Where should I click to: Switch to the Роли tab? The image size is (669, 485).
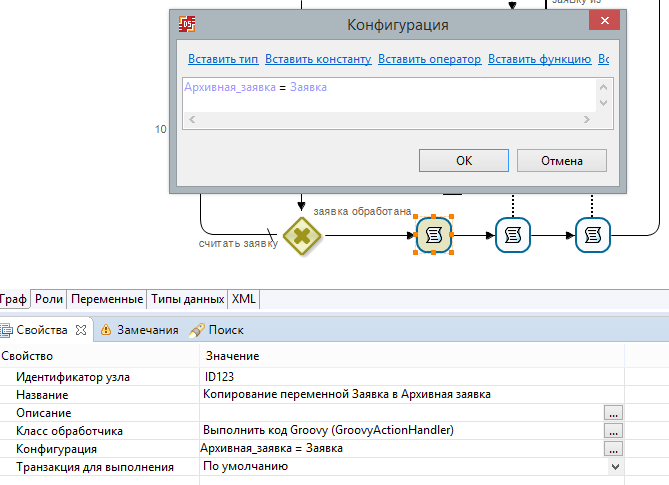[x=48, y=299]
